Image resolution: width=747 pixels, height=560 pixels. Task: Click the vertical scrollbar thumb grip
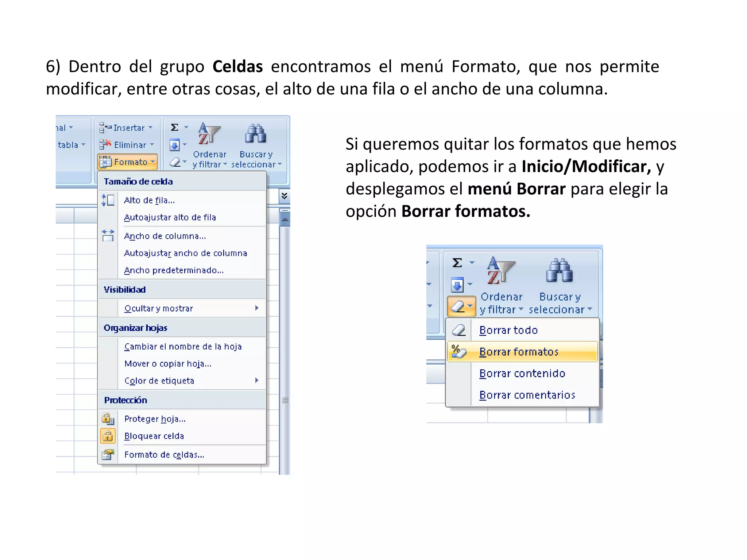(286, 400)
